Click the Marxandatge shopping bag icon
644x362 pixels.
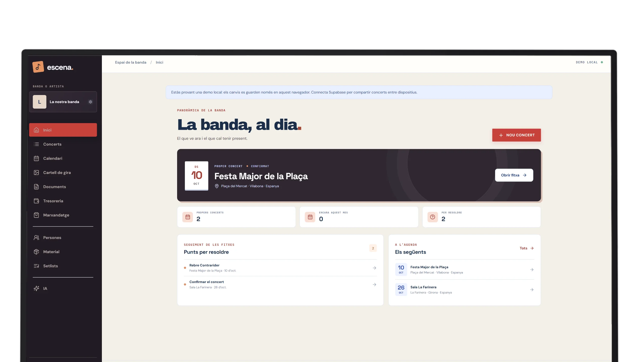[x=36, y=215]
